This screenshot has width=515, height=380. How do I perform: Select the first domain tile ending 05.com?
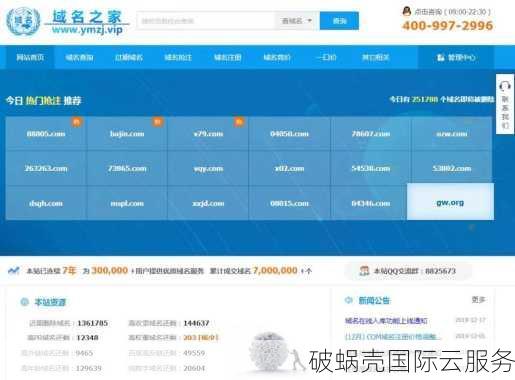tap(46, 134)
